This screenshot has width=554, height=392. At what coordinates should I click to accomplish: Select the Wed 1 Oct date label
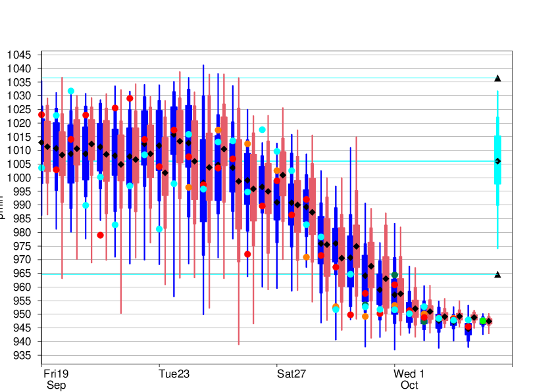pyautogui.click(x=409, y=379)
